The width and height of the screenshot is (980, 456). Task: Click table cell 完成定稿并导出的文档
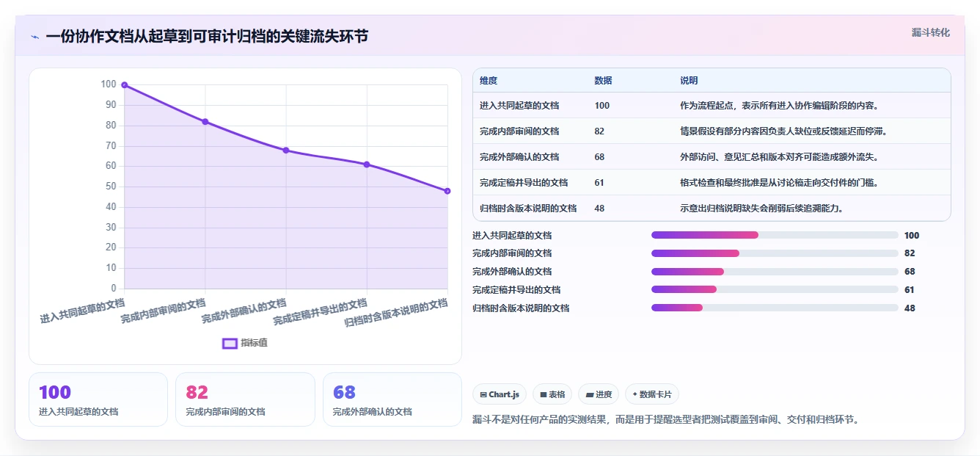[x=524, y=183]
